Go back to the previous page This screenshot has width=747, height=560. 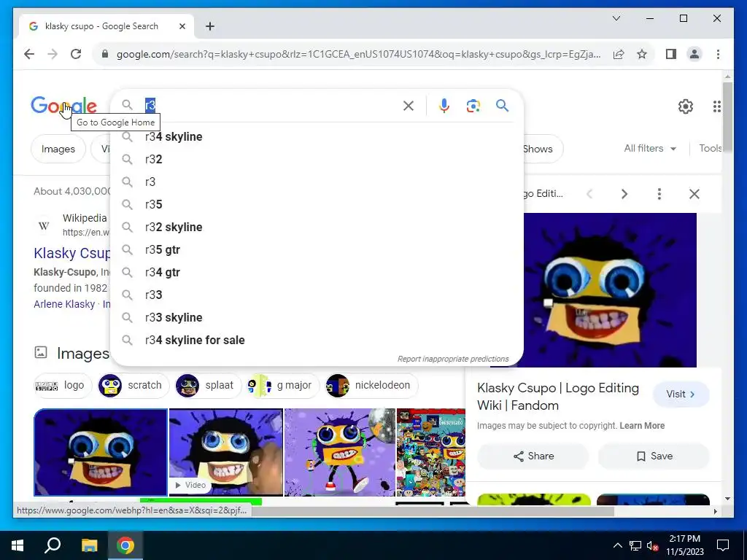29,54
